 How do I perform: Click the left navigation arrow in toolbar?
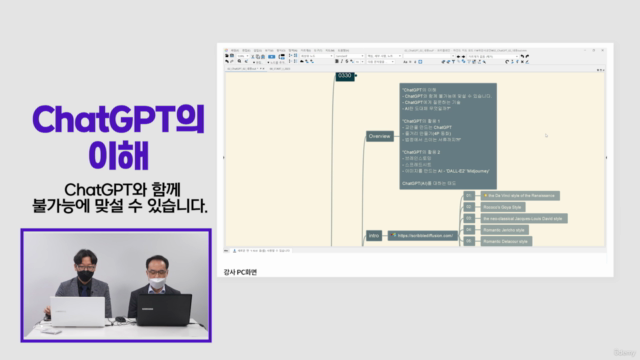[458, 56]
